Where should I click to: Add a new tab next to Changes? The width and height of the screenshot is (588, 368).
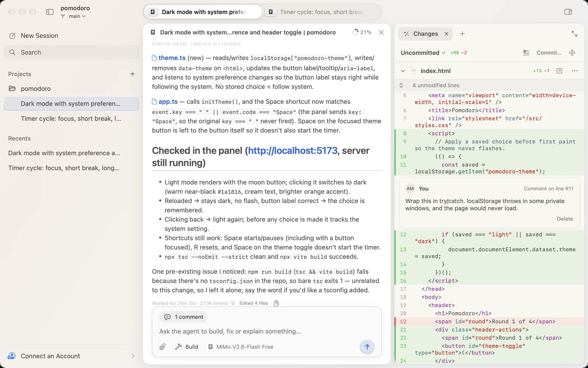click(x=462, y=34)
